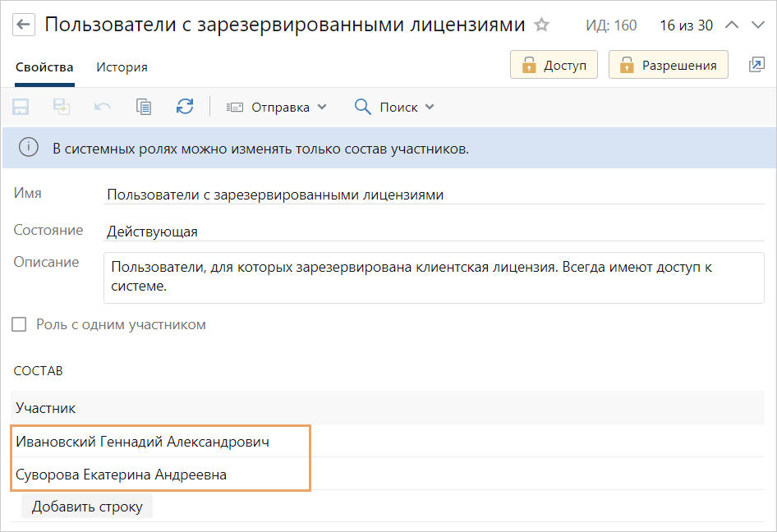Screen dimensions: 777x532
Task: Click the Save and close icon
Action: coord(62,107)
